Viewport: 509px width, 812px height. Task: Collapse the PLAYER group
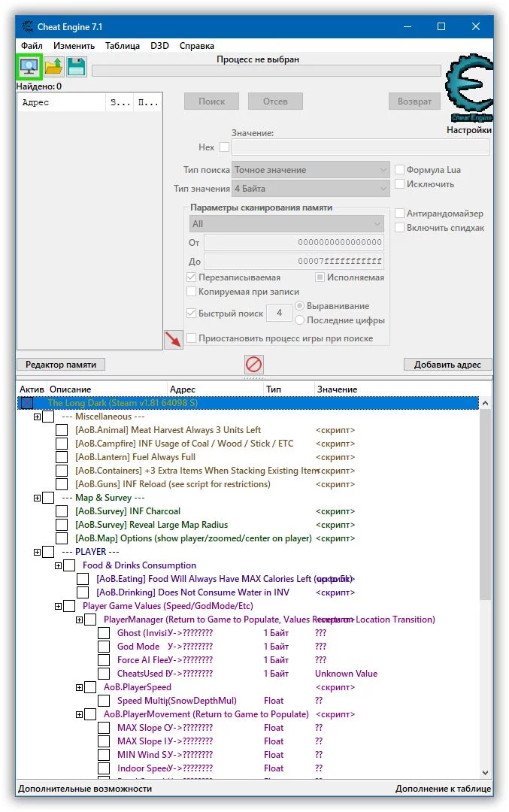(37, 552)
